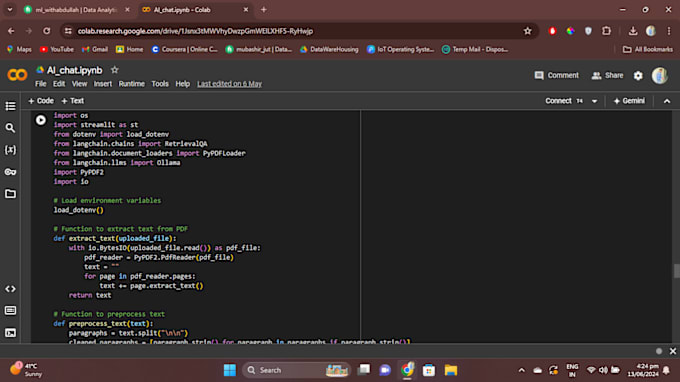Open the terminal panel icon
The width and height of the screenshot is (680, 382).
(x=10, y=333)
